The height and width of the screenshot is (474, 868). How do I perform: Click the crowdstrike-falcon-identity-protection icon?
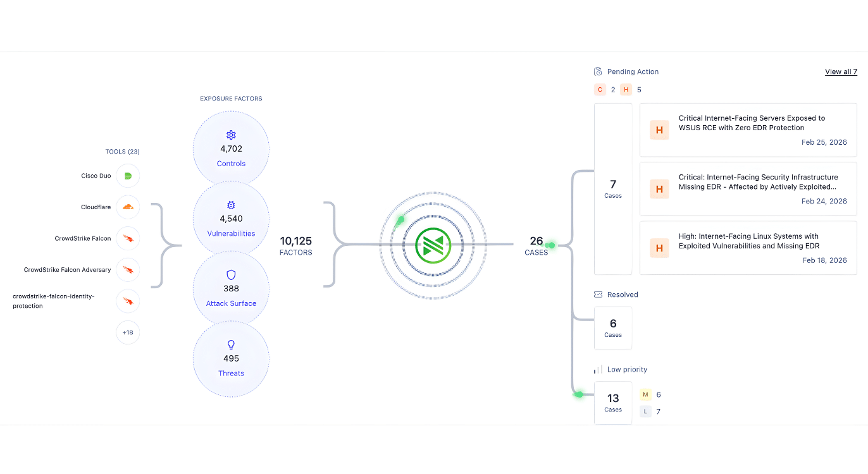(x=128, y=301)
